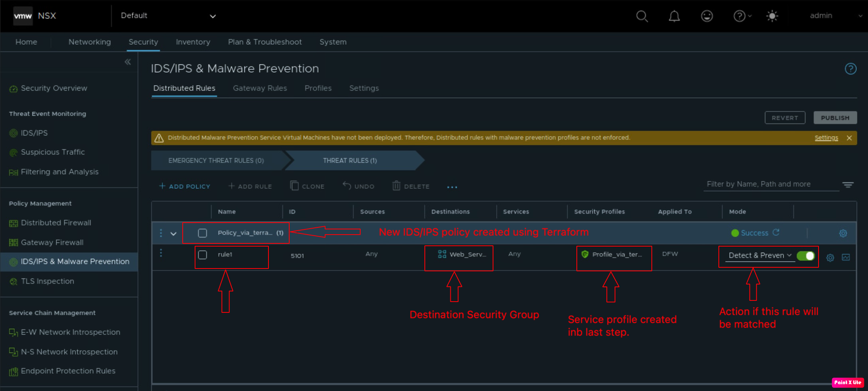Select IDS/IPS & Malware Prevention sidebar item
Screen dimensions: 868x391
pos(69,262)
